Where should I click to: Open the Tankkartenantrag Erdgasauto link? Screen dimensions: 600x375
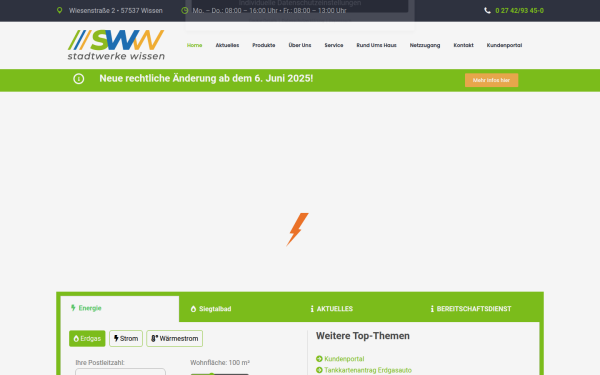[368, 370]
